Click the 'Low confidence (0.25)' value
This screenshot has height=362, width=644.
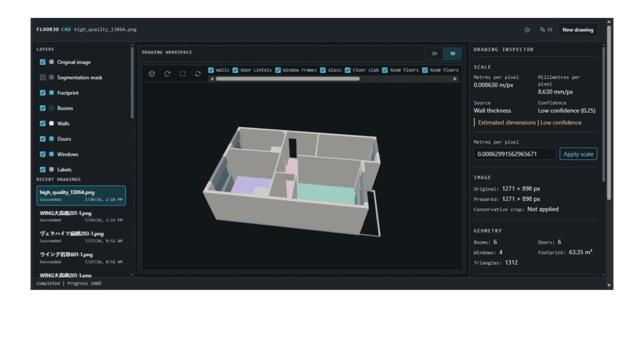(567, 111)
